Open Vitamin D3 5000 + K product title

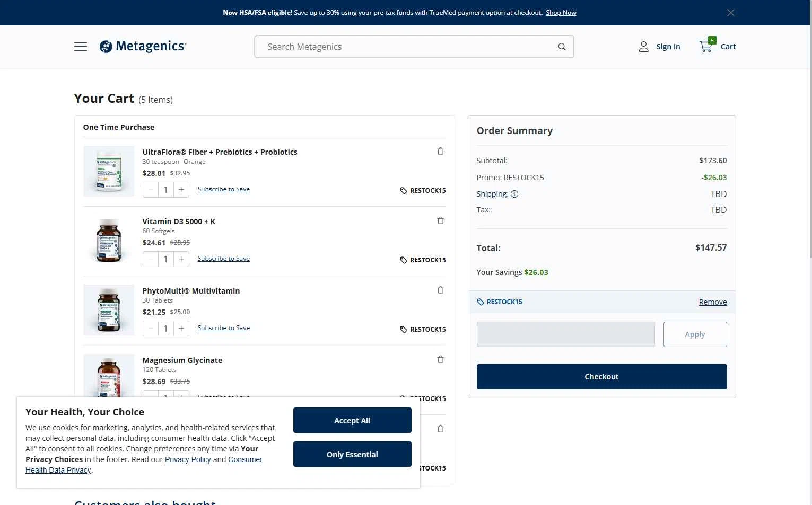[x=179, y=222]
